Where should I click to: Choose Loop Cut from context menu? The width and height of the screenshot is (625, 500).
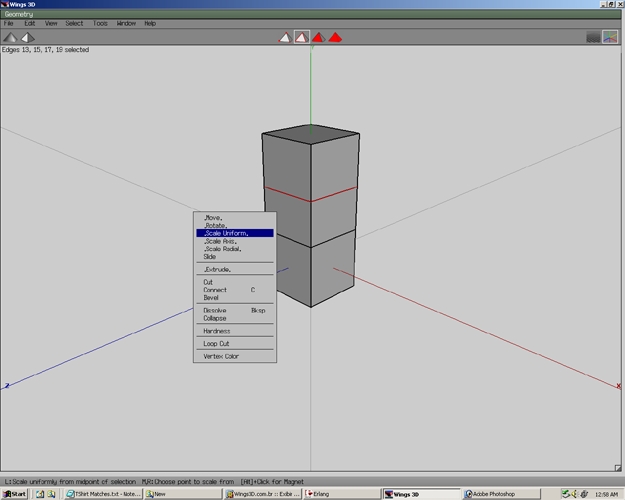(x=235, y=344)
